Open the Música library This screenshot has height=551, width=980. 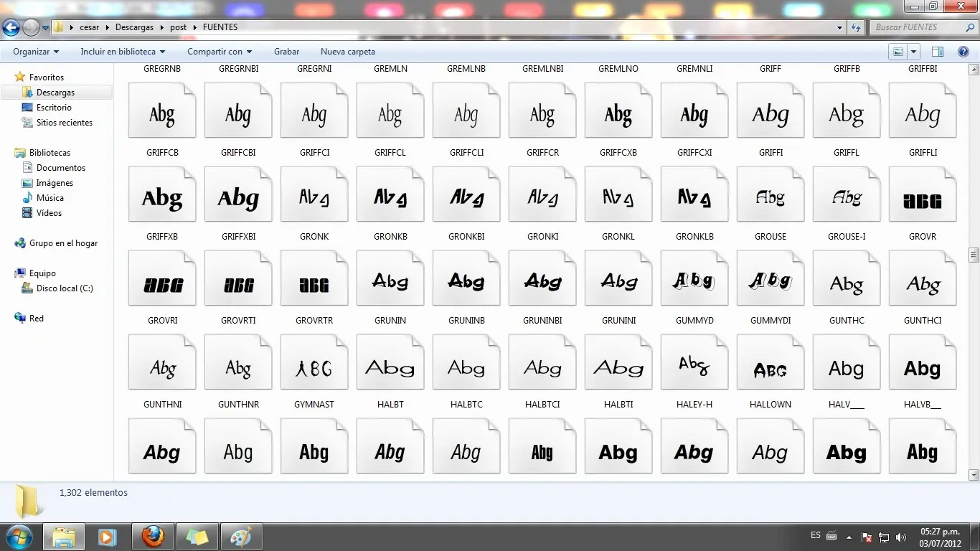pos(50,198)
